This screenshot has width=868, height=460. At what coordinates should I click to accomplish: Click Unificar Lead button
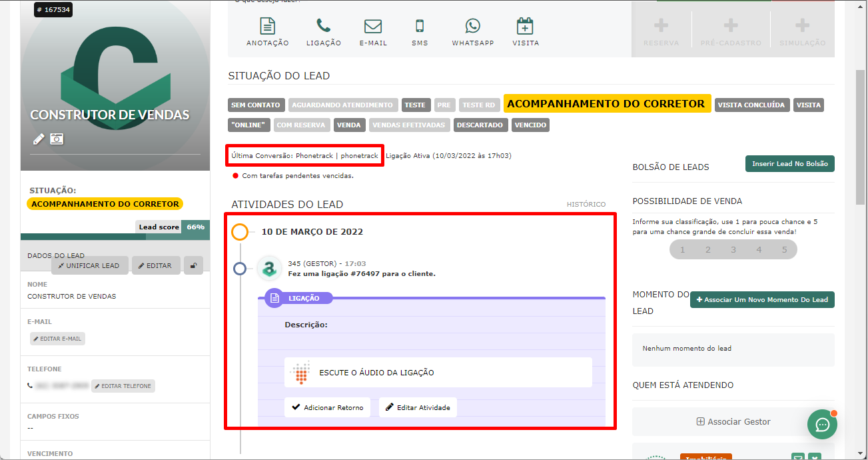(89, 265)
